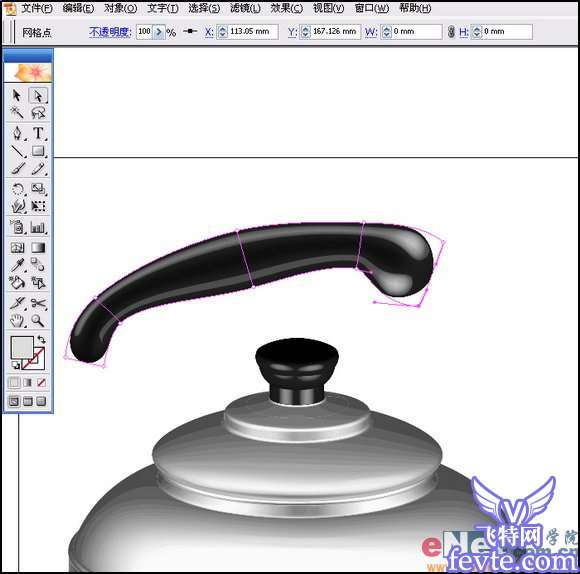Click the W: width link
This screenshot has width=580, height=574.
[x=371, y=32]
